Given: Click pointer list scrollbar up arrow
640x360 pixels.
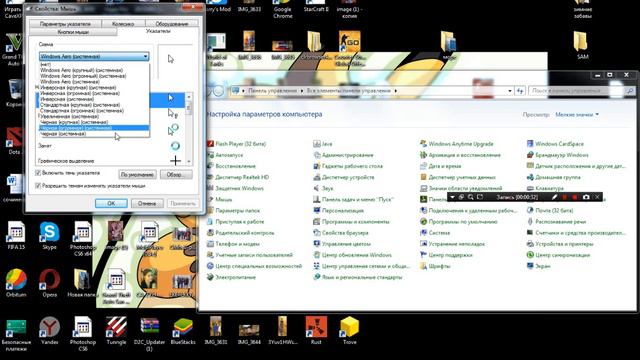Looking at the screenshot, I should tap(189, 97).
